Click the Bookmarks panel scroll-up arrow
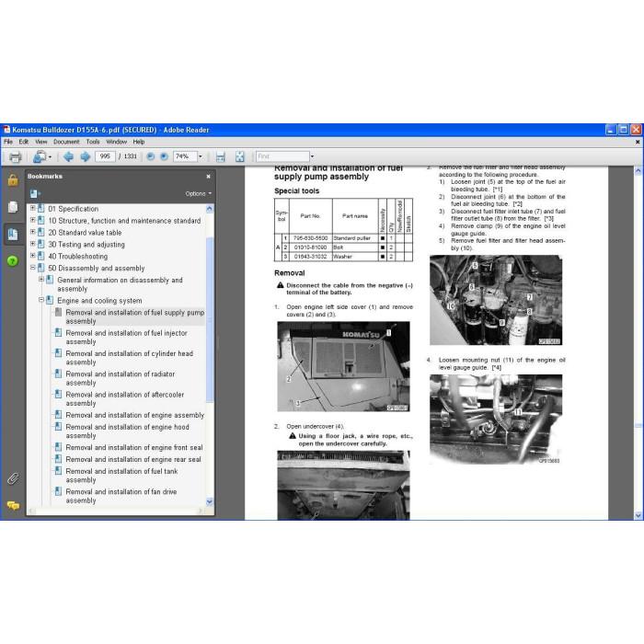 [210, 209]
